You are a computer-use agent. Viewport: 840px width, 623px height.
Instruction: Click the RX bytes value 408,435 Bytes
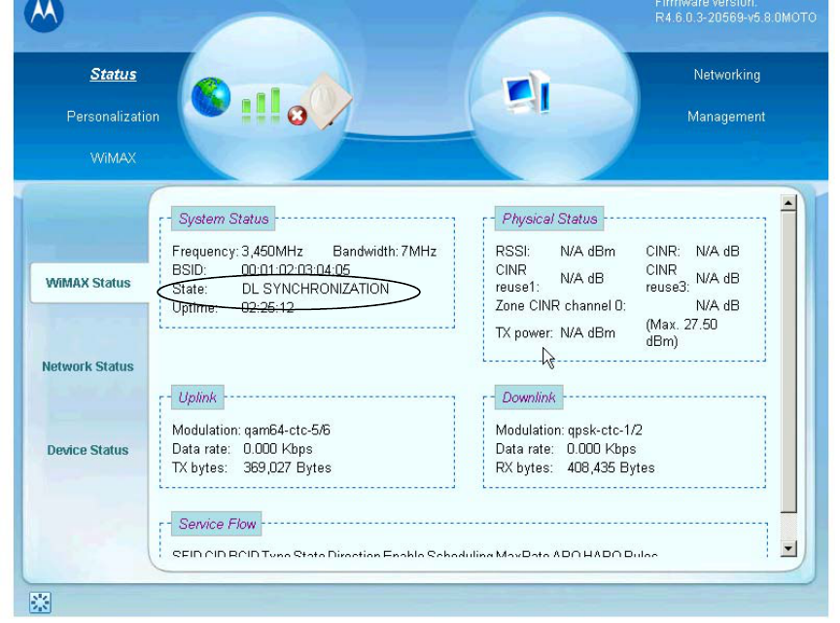click(x=611, y=467)
